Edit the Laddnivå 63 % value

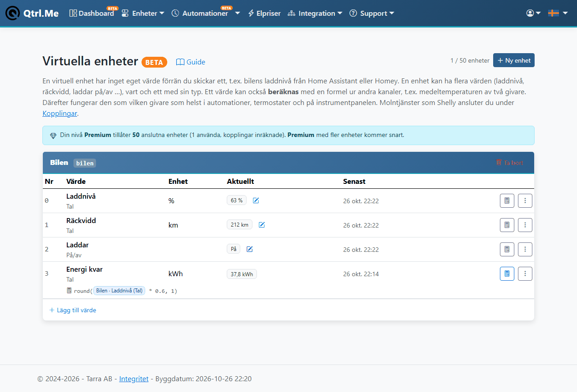(x=256, y=201)
